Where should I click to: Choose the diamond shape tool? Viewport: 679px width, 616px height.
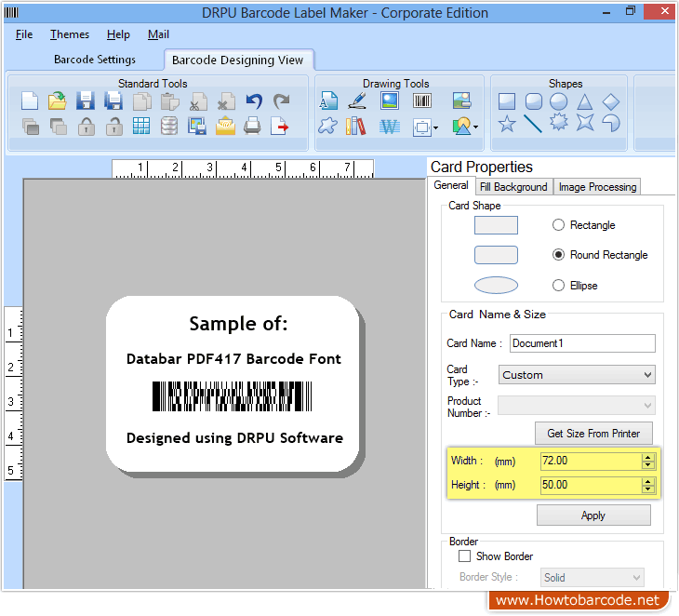pos(610,101)
